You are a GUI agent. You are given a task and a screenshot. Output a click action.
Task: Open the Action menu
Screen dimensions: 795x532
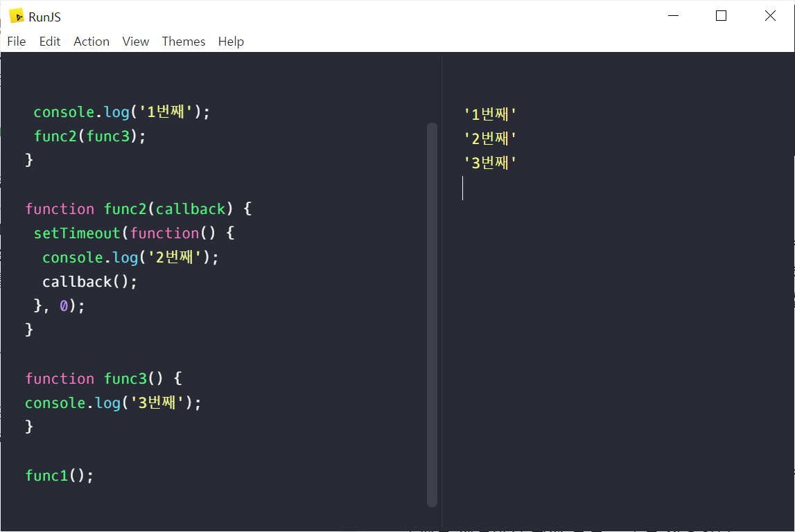(91, 42)
